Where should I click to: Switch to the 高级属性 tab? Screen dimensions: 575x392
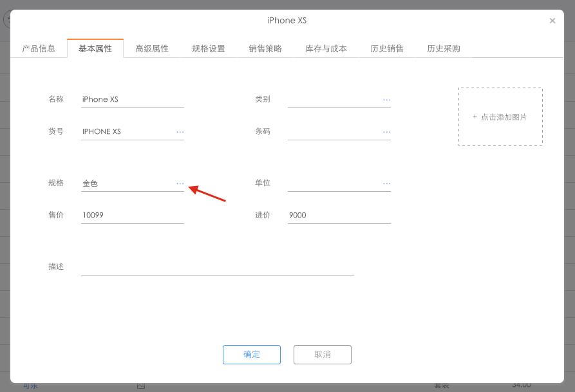pos(152,48)
